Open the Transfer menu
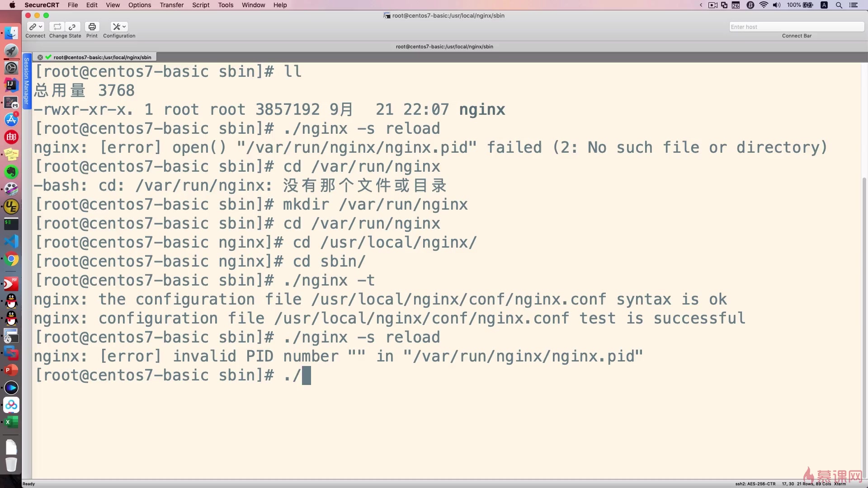The height and width of the screenshot is (488, 868). click(x=171, y=5)
